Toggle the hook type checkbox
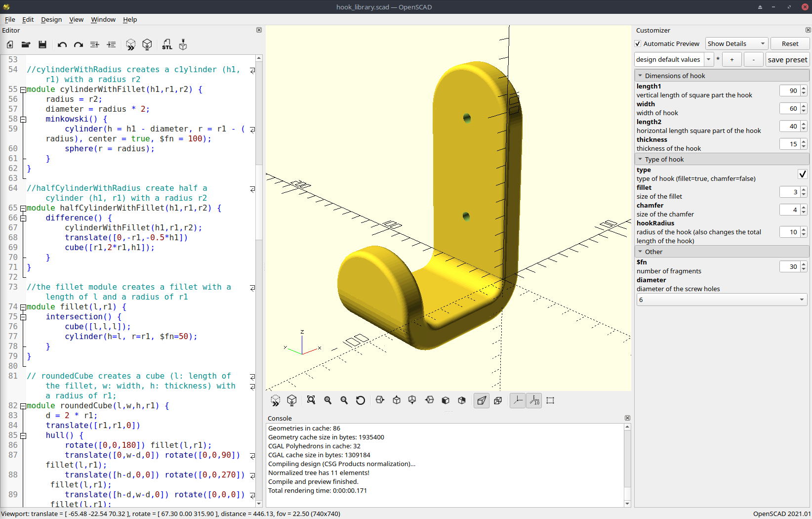This screenshot has width=812, height=519. click(803, 174)
